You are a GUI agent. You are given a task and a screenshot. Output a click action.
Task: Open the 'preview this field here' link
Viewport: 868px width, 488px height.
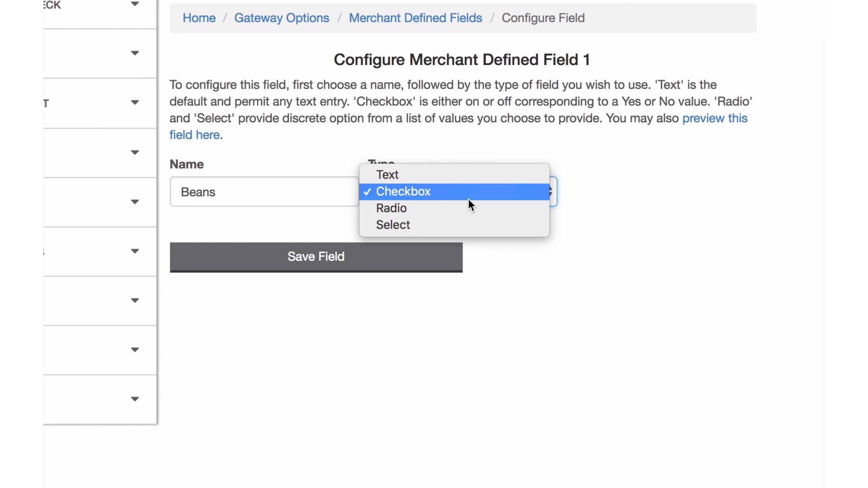click(x=714, y=119)
